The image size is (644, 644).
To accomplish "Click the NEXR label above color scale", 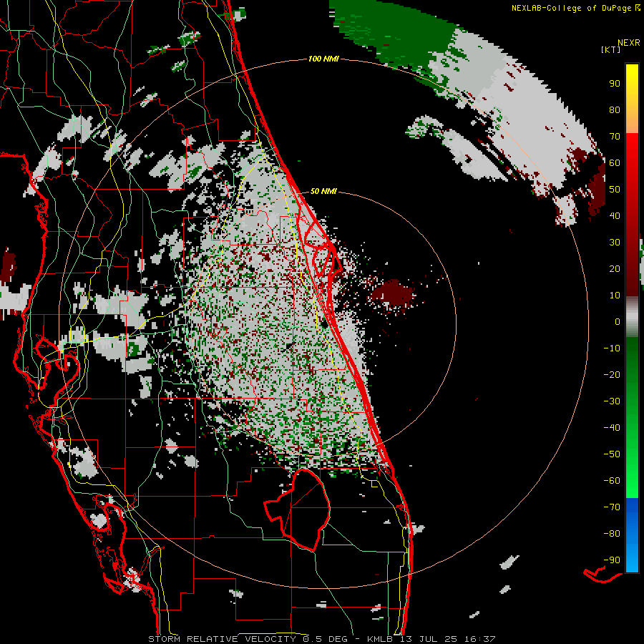I will [x=628, y=43].
